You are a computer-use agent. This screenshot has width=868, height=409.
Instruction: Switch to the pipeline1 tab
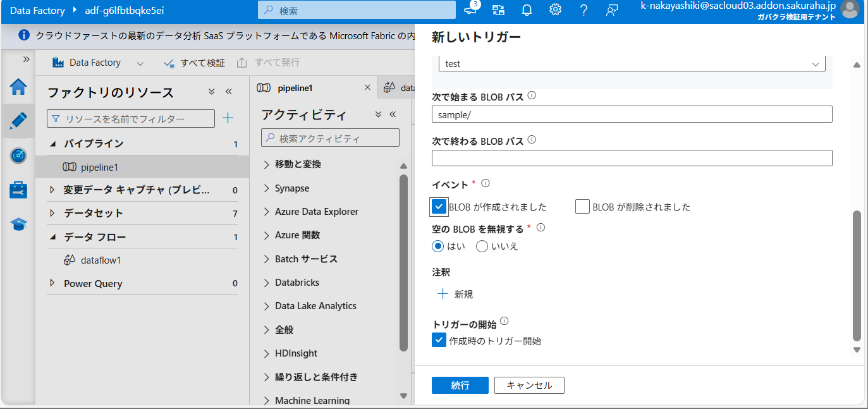pyautogui.click(x=295, y=88)
